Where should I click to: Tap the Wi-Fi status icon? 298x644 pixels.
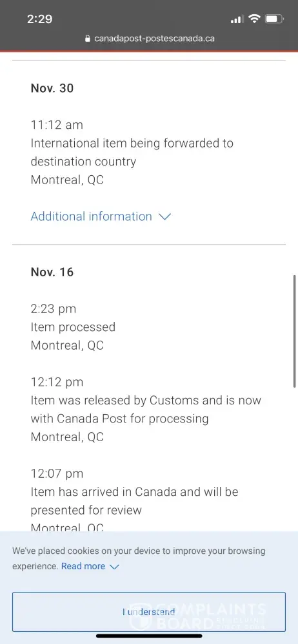[x=255, y=19]
